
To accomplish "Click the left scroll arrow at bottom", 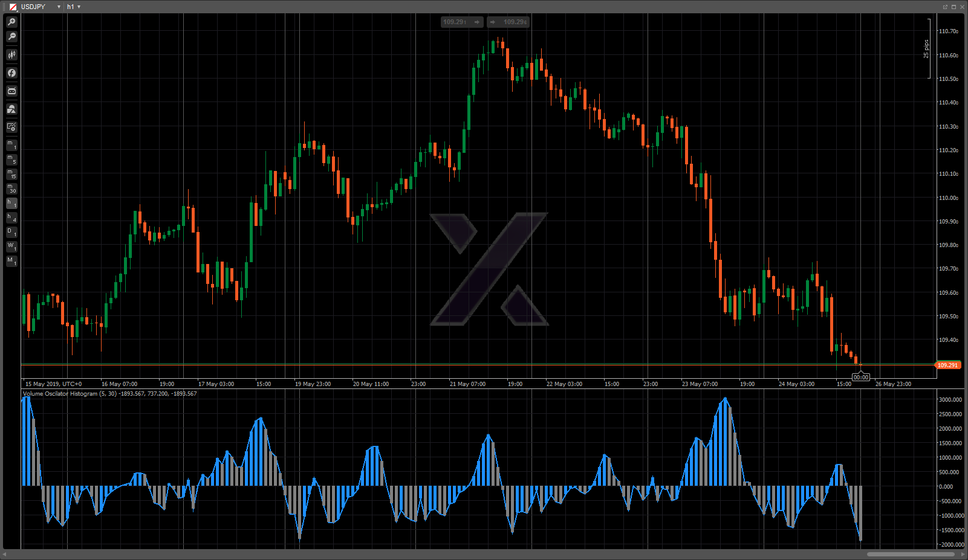I will [4, 554].
